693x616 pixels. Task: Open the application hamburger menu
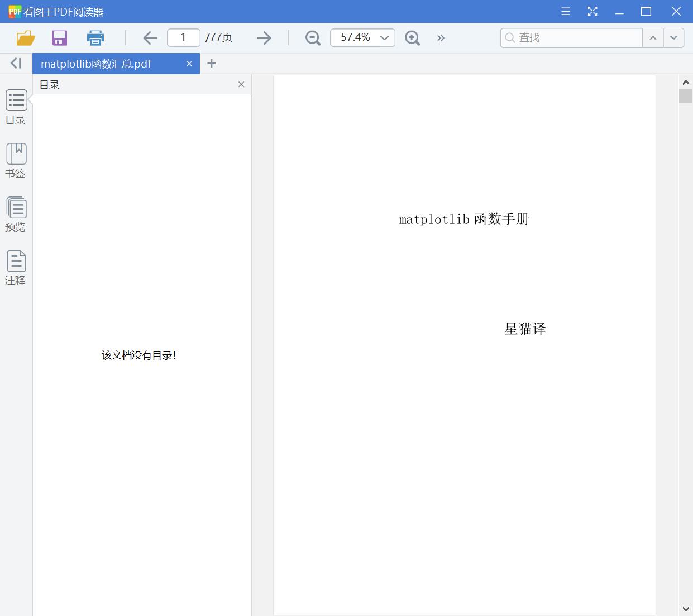pos(565,11)
